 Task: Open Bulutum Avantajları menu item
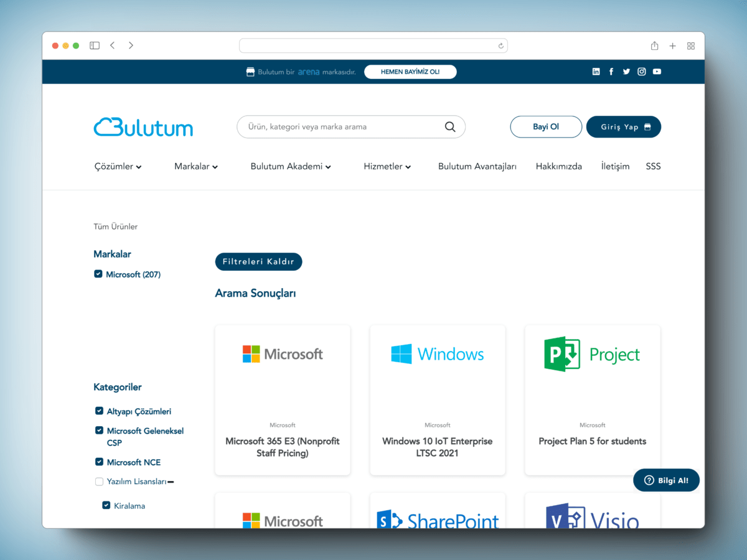[x=477, y=166]
